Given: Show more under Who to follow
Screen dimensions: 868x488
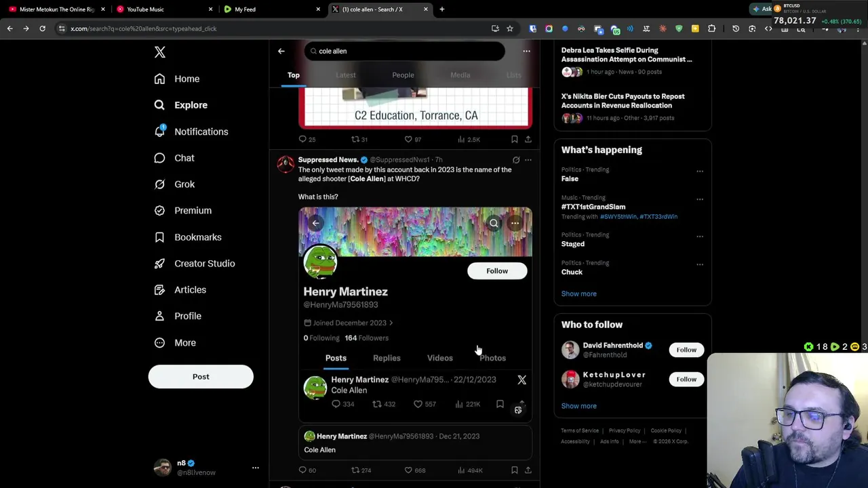Looking at the screenshot, I should pos(578,406).
